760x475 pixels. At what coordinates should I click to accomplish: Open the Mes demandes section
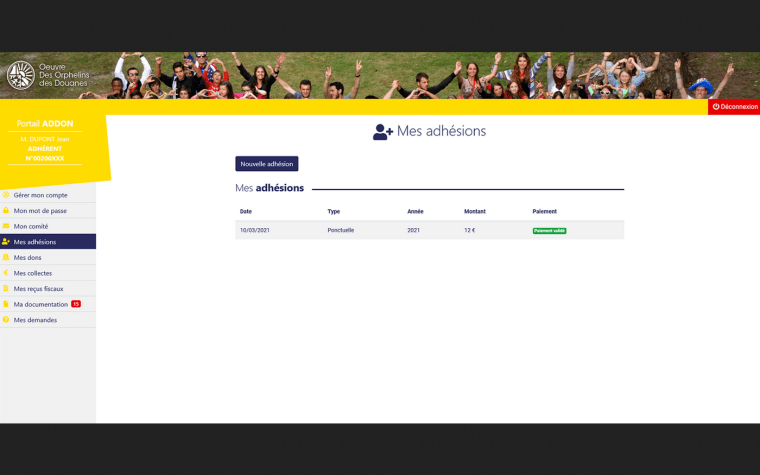click(35, 320)
